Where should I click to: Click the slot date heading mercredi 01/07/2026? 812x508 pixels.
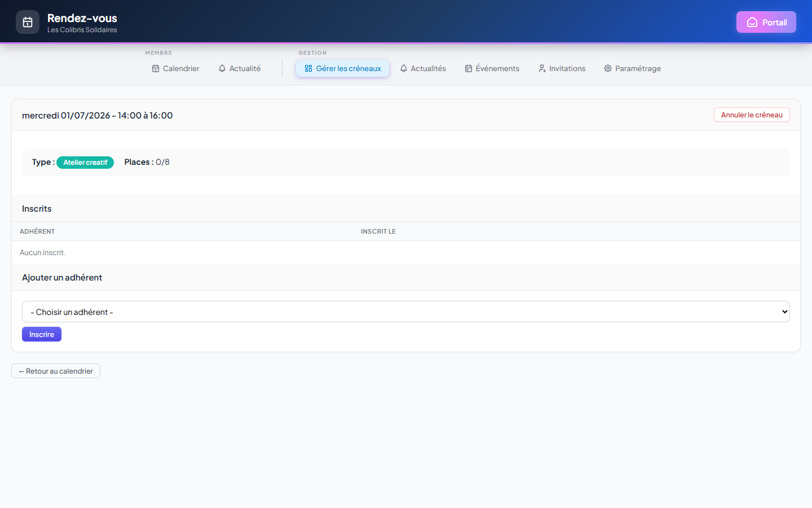point(98,115)
